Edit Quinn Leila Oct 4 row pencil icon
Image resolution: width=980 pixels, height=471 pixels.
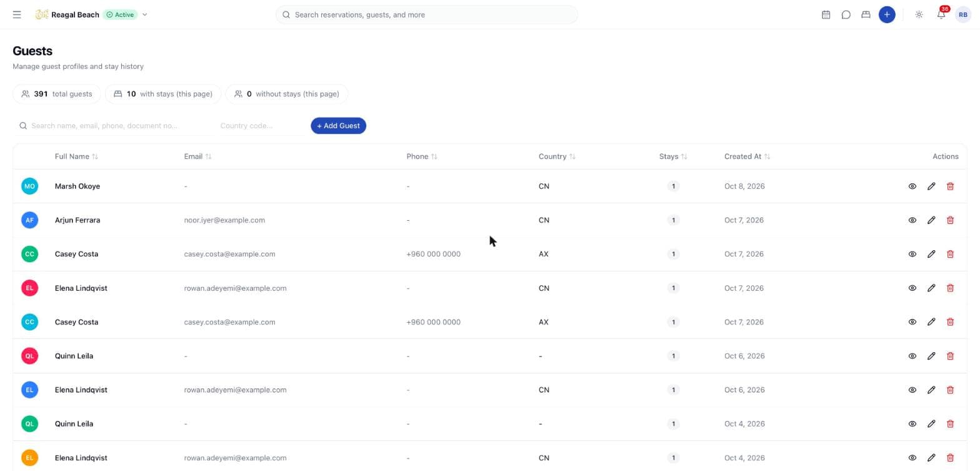pos(931,423)
